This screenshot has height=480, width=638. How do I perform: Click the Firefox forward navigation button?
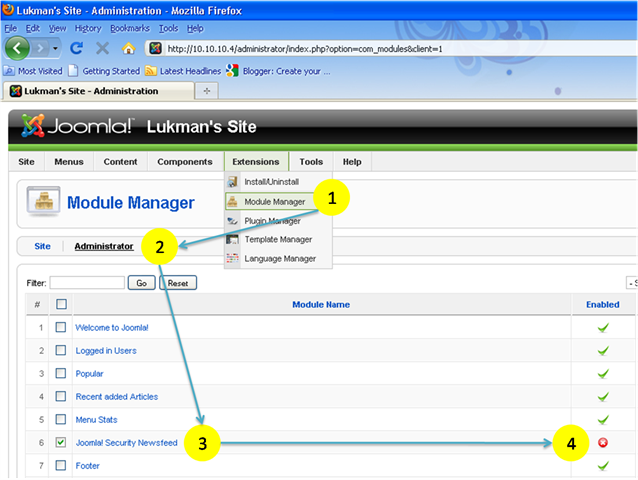click(x=40, y=48)
